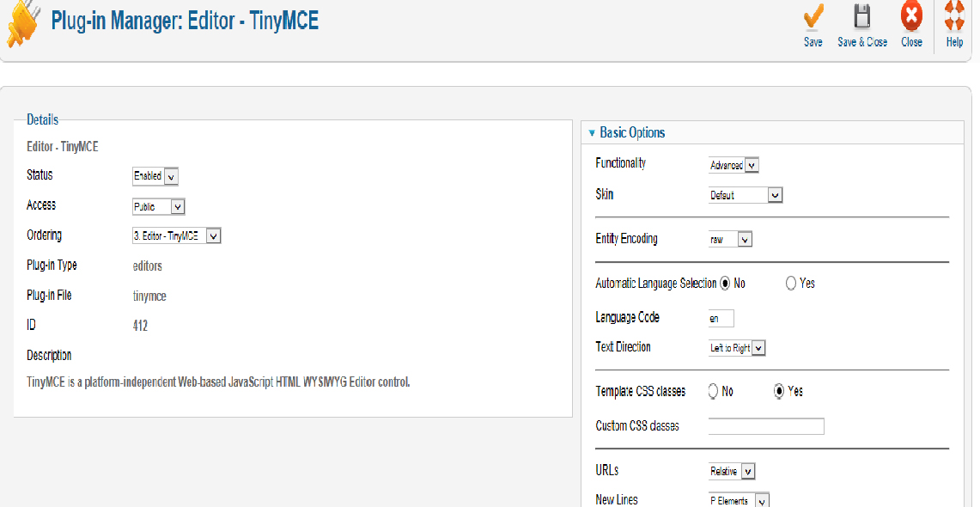This screenshot has height=507, width=980.
Task: Click the Language Code label
Action: [x=628, y=317]
